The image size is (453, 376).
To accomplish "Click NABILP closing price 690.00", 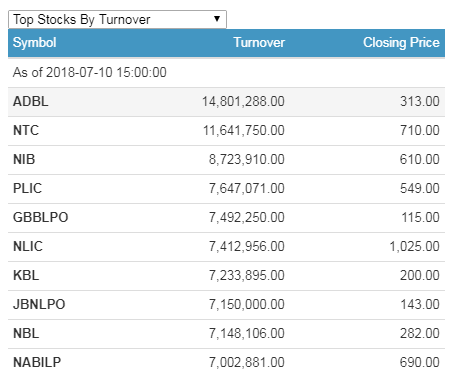I will point(420,362).
